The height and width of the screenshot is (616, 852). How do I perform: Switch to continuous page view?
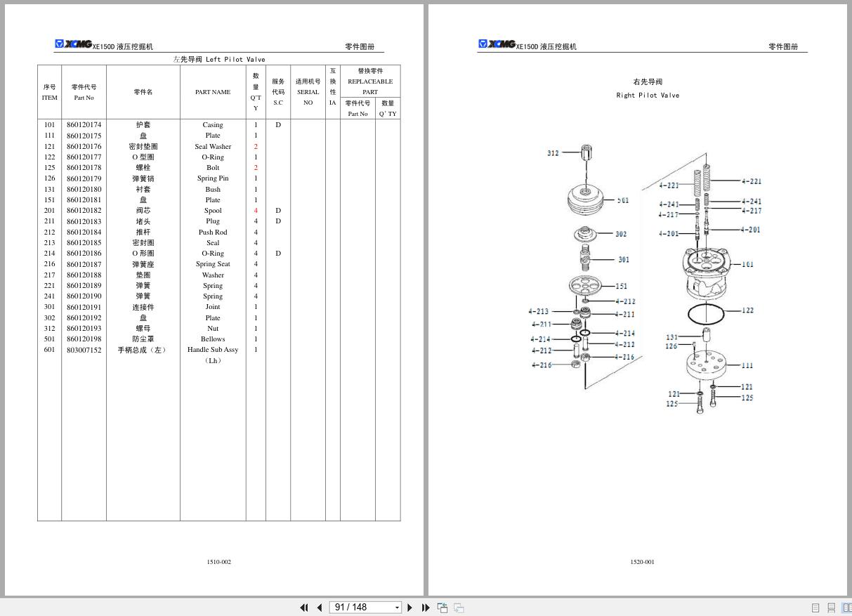(x=831, y=608)
